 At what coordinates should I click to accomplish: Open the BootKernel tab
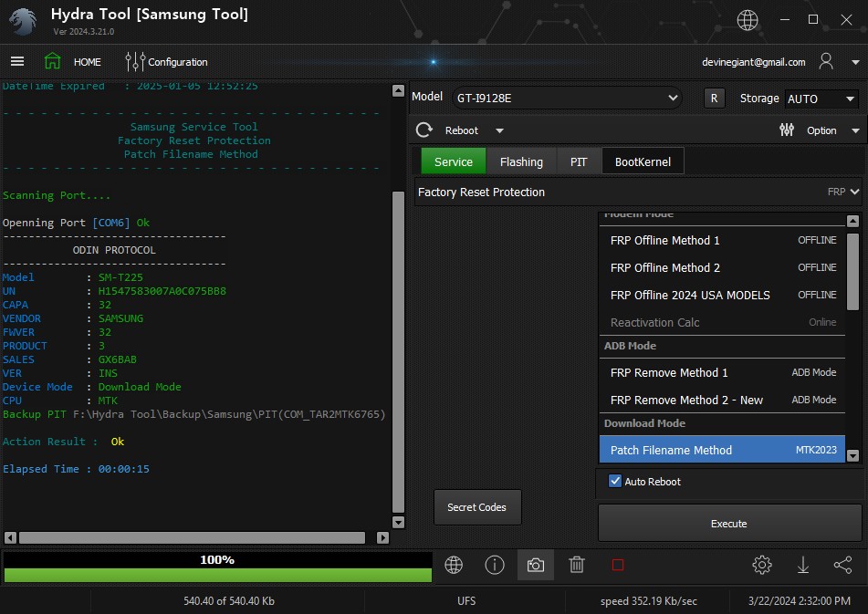point(643,161)
